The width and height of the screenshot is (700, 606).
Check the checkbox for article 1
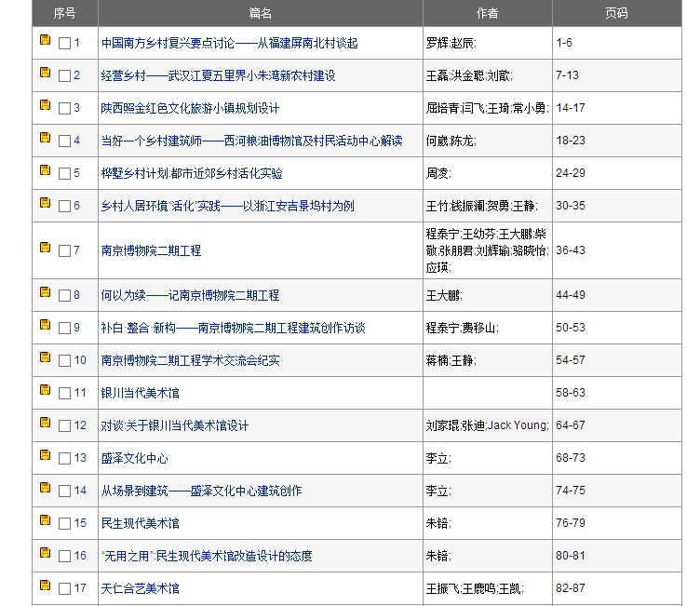[65, 44]
